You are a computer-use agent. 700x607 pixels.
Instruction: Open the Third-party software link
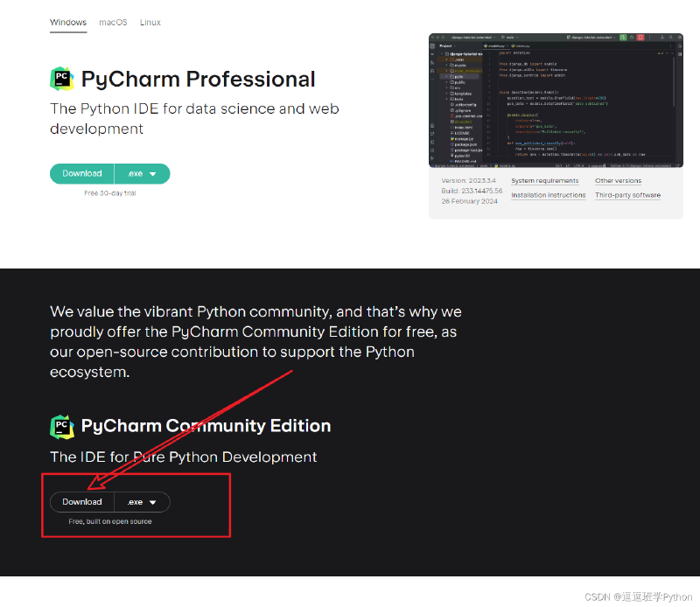(x=627, y=195)
